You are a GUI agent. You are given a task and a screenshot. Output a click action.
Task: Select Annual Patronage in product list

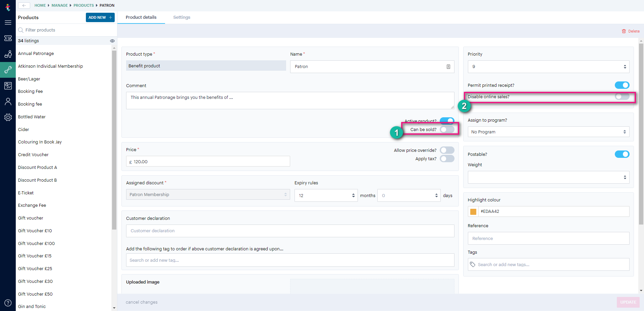(36, 54)
